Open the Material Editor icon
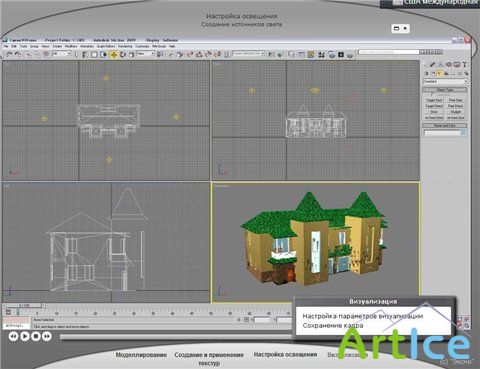 321,54
